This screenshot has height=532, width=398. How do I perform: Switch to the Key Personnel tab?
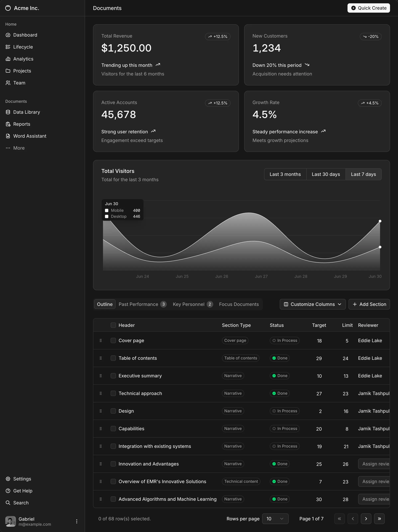click(193, 304)
